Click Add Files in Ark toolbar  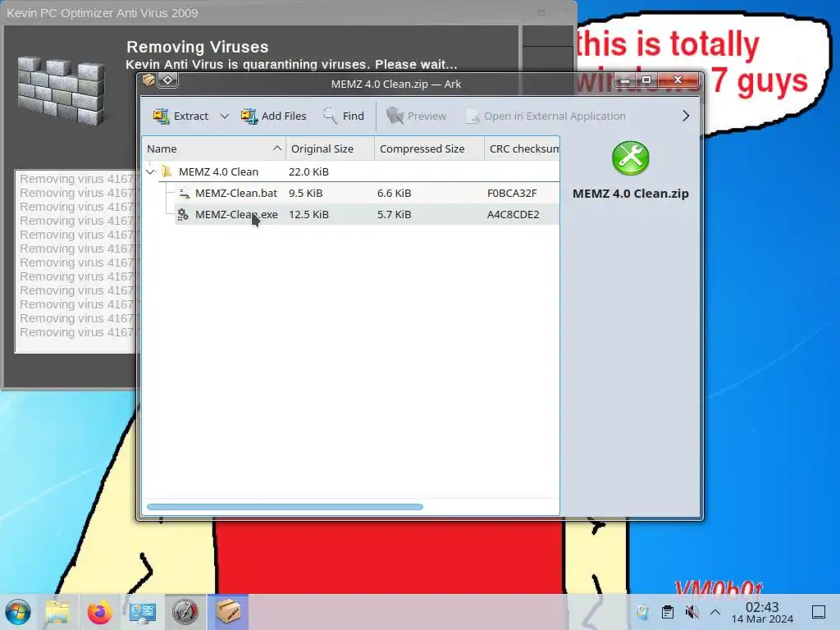[x=273, y=116]
